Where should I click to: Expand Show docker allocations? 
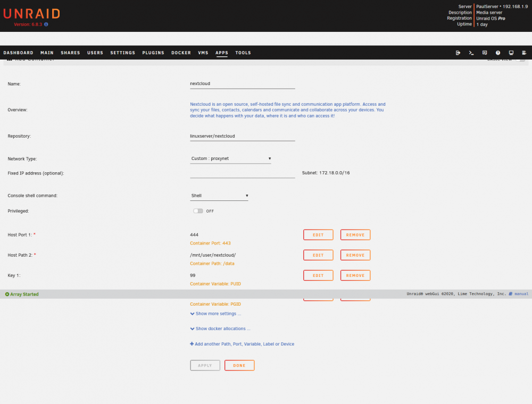coord(220,329)
